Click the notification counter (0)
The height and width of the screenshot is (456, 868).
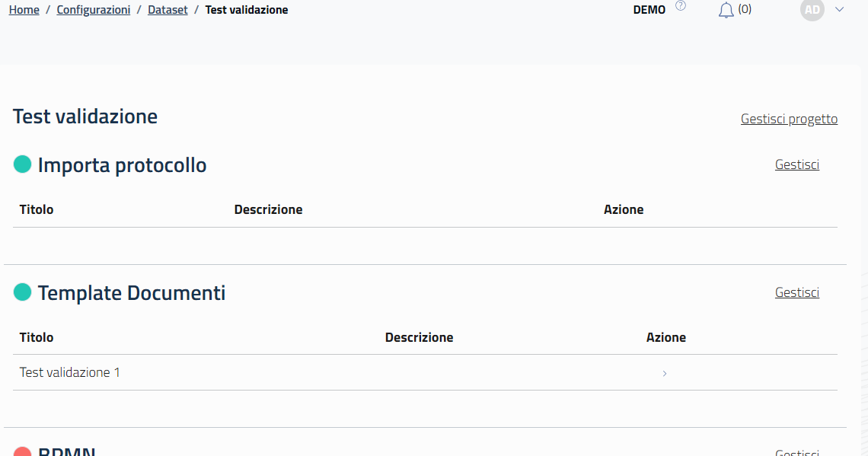pos(744,10)
